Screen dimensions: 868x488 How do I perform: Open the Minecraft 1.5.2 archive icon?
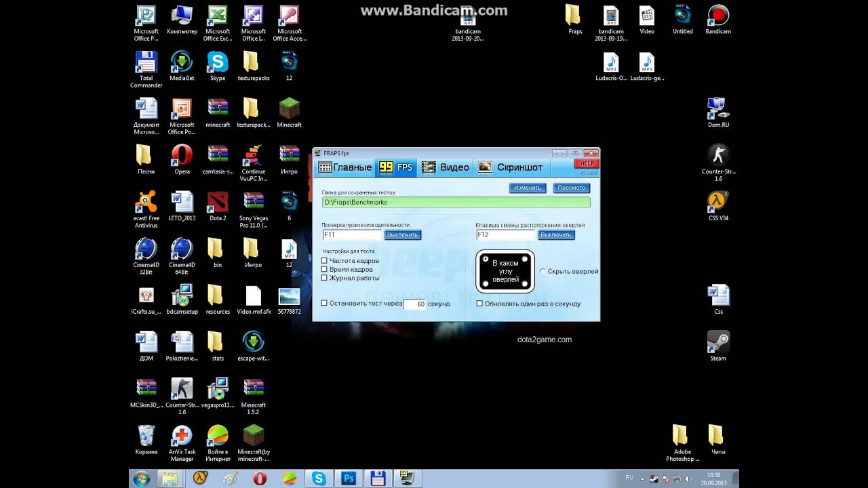(x=254, y=396)
